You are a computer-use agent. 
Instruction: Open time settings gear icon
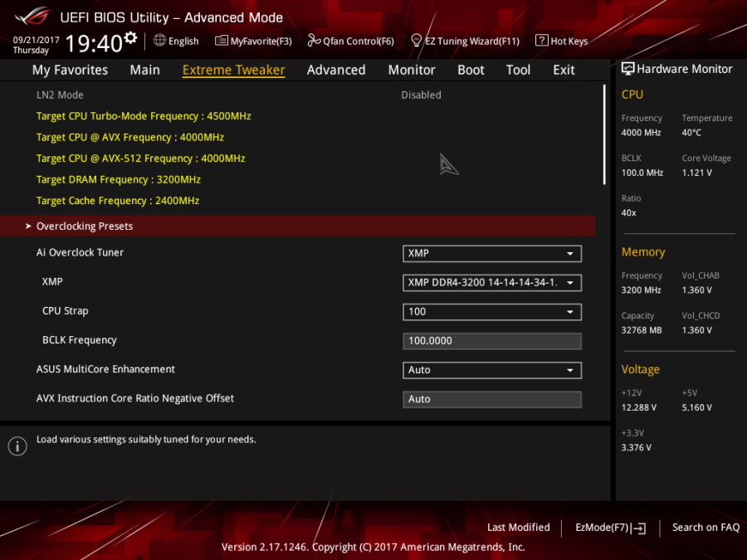coord(130,37)
